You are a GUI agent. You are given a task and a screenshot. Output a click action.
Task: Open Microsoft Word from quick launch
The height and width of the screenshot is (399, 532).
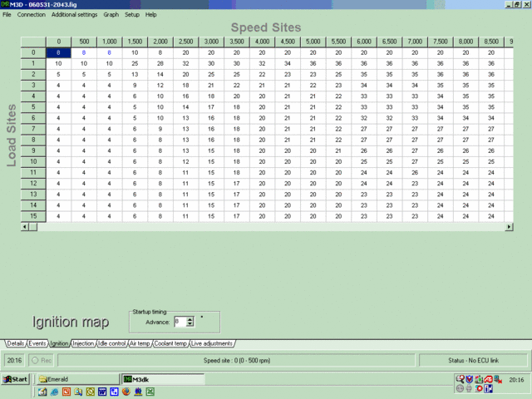[x=102, y=392]
